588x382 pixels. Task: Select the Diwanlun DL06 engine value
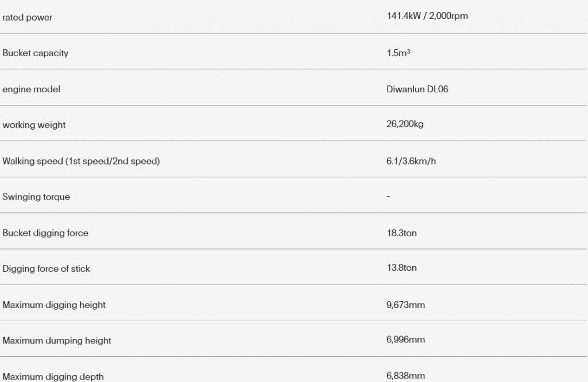pyautogui.click(x=417, y=89)
